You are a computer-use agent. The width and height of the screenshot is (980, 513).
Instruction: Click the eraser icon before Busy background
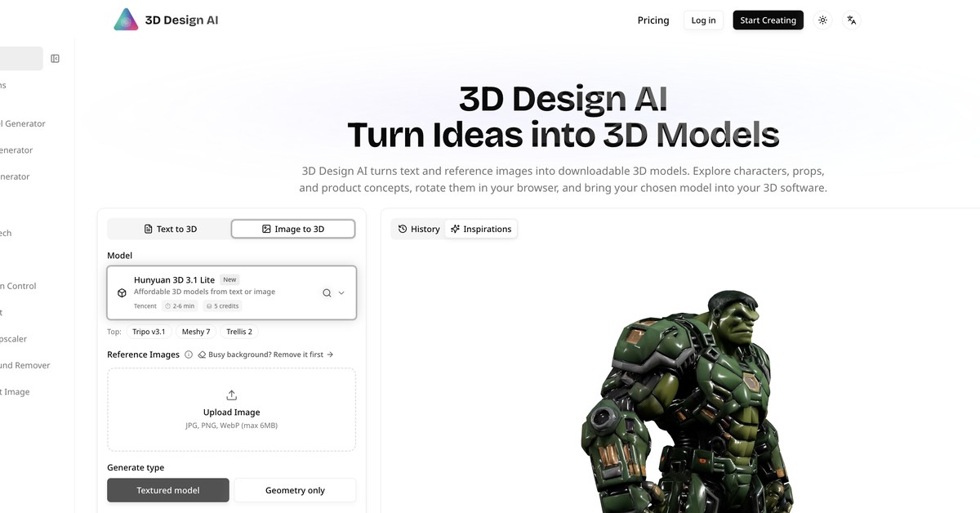[202, 355]
